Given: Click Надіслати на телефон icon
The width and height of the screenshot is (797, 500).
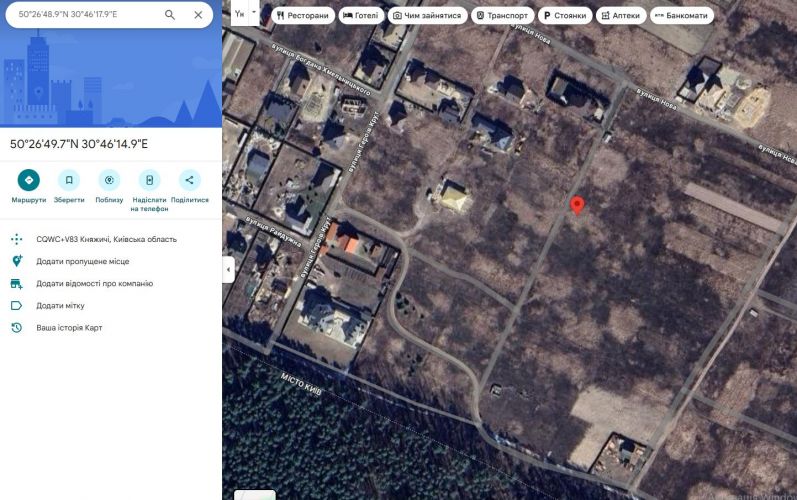Looking at the screenshot, I should click(149, 180).
